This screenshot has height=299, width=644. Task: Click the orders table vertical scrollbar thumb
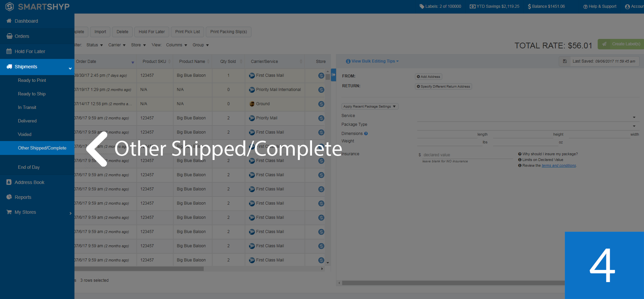(x=328, y=77)
